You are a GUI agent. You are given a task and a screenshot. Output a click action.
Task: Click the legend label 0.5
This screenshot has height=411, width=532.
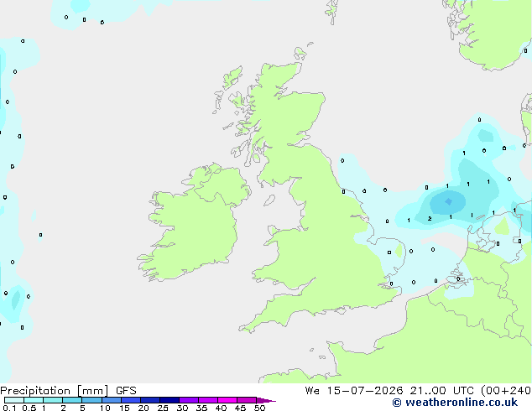(x=29, y=408)
